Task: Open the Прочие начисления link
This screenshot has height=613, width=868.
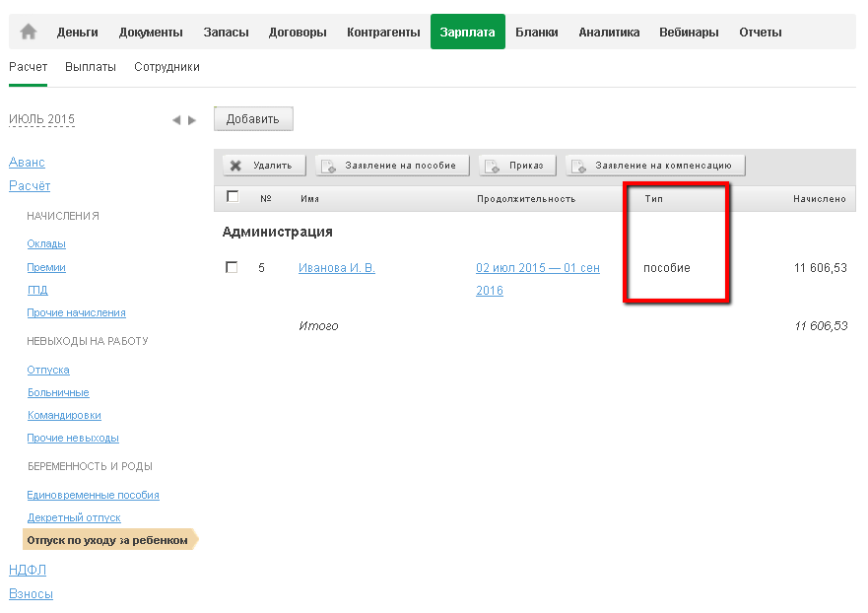Action: (77, 312)
